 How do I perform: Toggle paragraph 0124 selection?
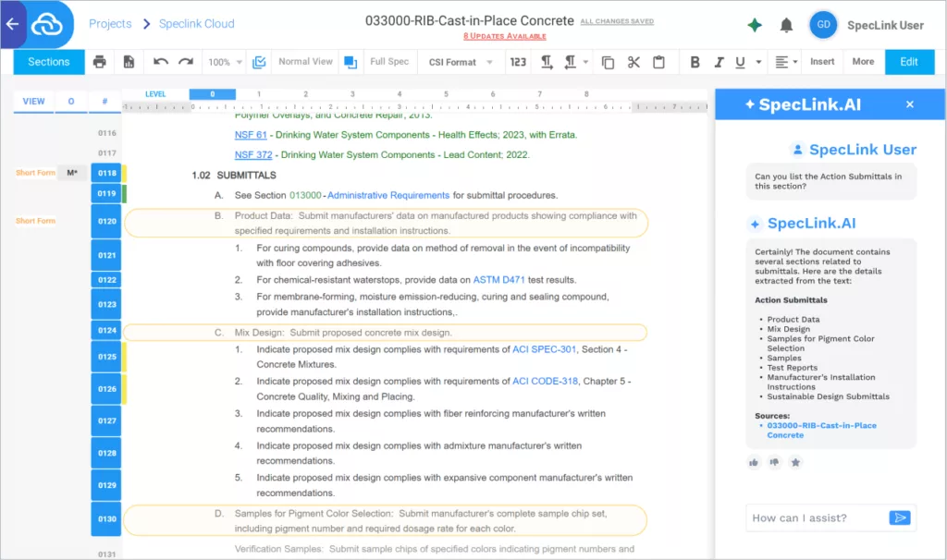coord(107,330)
